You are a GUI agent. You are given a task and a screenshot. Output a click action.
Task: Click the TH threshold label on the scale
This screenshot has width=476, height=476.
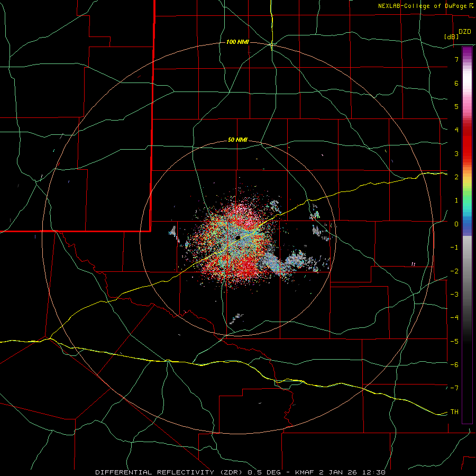(x=454, y=411)
